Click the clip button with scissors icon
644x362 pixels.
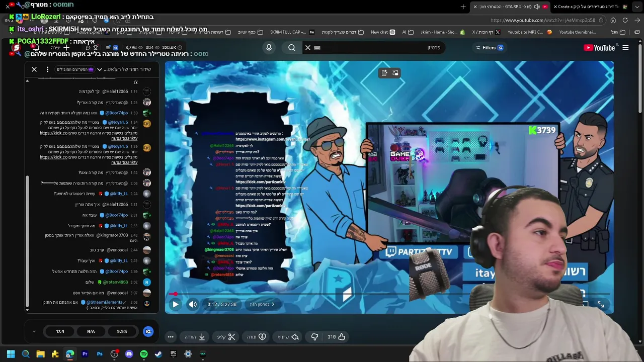point(226,337)
